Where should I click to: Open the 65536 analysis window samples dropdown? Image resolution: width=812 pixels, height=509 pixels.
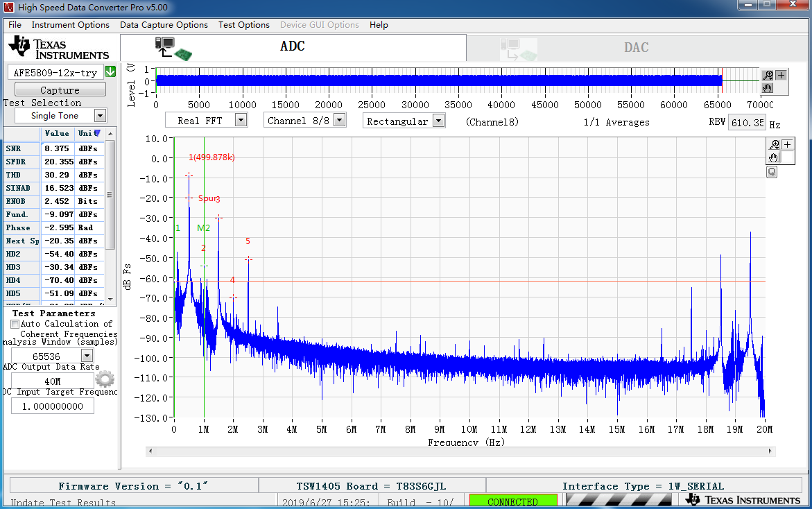coord(87,356)
